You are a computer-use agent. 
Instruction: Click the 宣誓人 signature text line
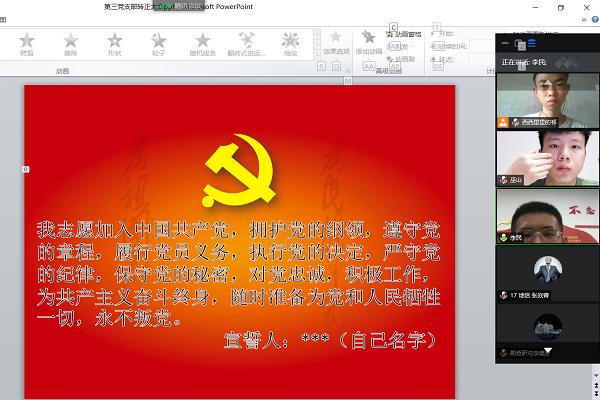(330, 341)
